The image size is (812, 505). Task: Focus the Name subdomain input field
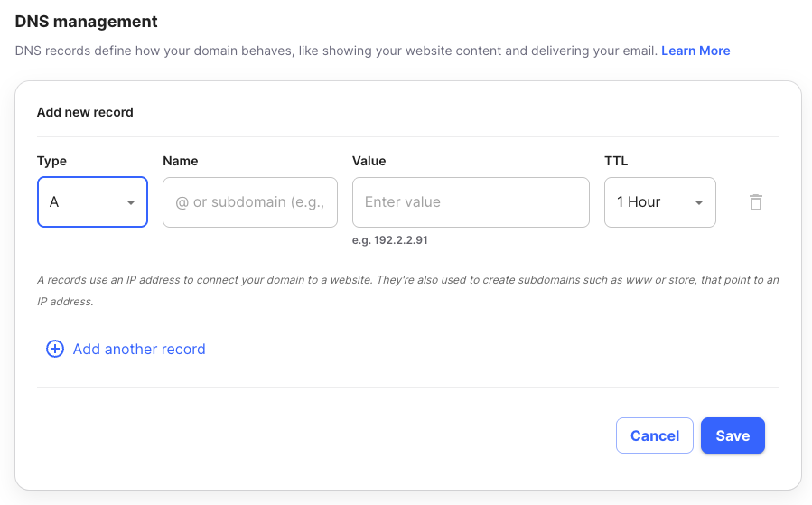click(250, 202)
